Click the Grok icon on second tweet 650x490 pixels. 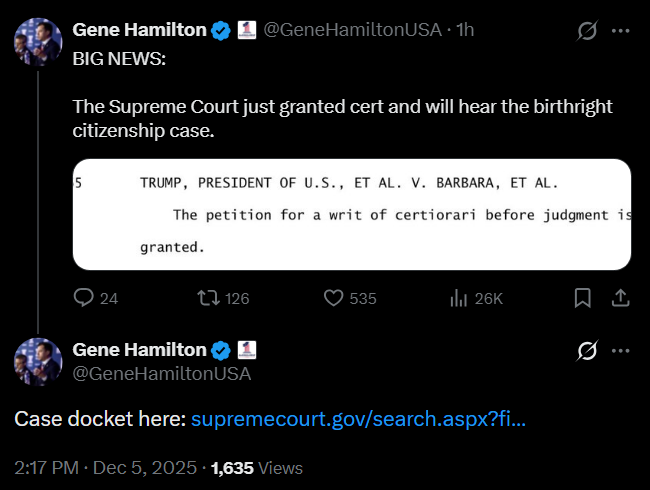[588, 351]
